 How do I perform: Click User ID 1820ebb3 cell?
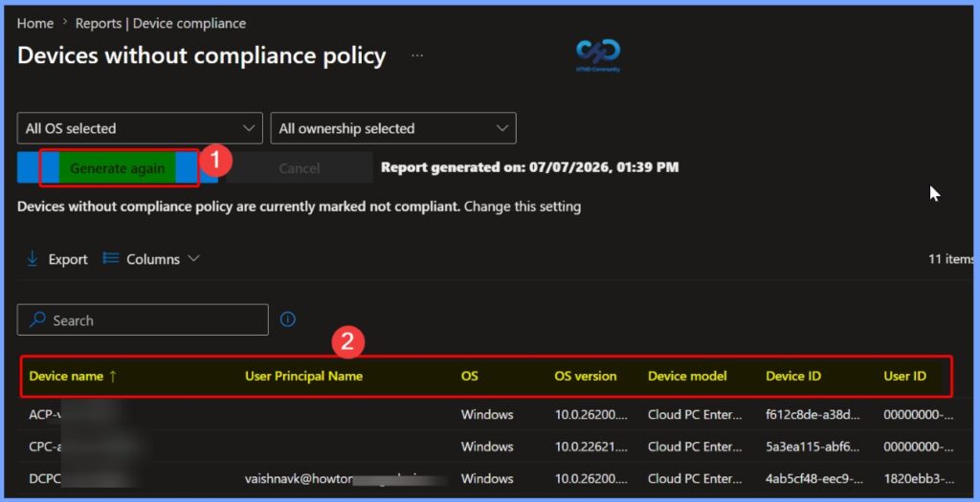(x=919, y=479)
